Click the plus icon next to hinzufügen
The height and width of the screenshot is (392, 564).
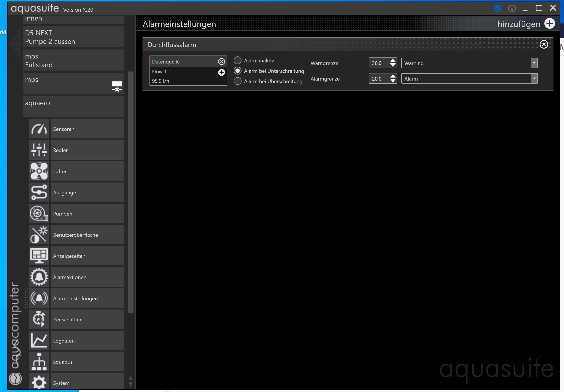click(550, 24)
